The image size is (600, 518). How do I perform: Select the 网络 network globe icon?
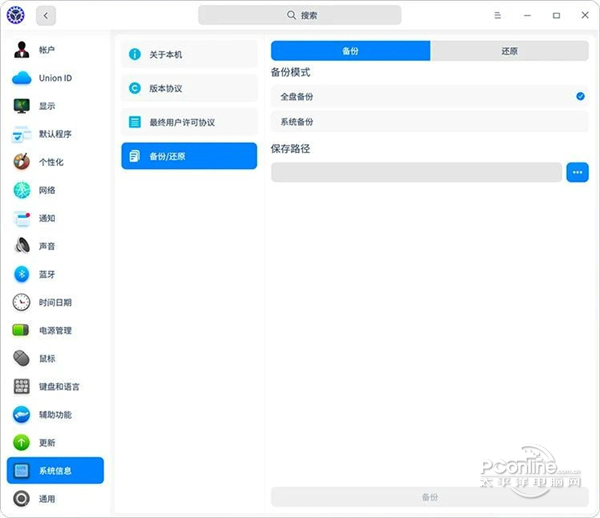point(21,190)
